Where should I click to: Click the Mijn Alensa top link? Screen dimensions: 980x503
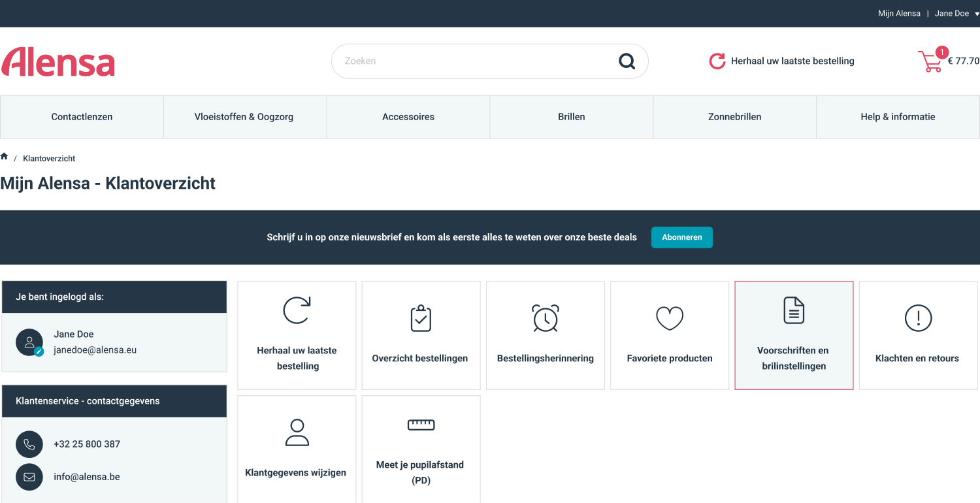pyautogui.click(x=899, y=14)
